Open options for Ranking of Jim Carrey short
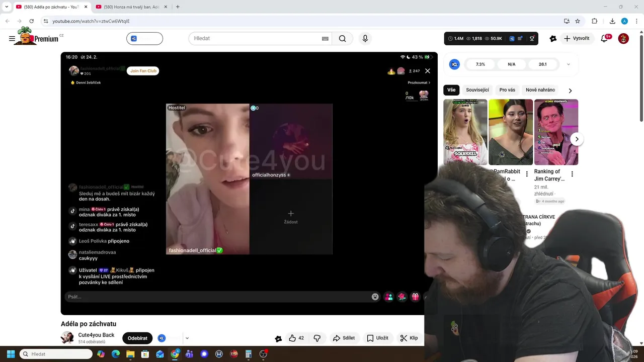The height and width of the screenshot is (362, 644). click(x=572, y=174)
